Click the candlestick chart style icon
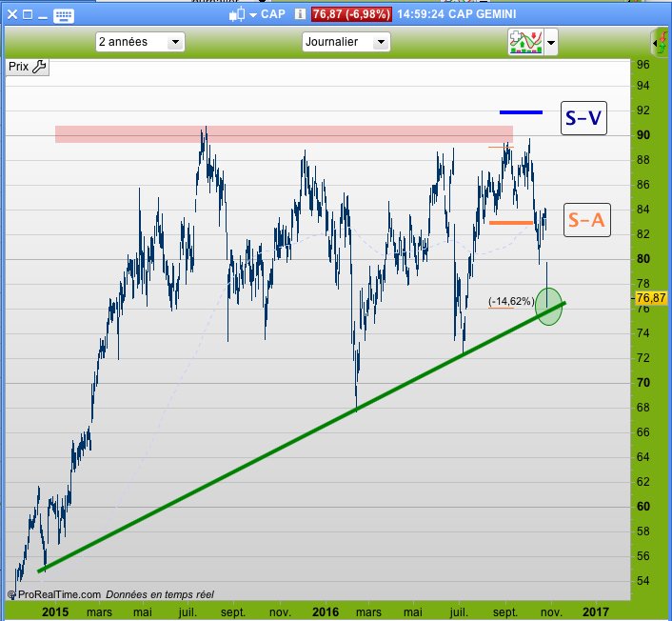The image size is (672, 621). (237, 15)
